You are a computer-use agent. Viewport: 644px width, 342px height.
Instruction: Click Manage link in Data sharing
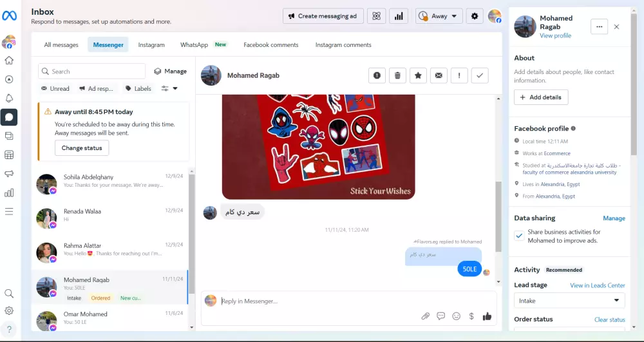coord(614,218)
